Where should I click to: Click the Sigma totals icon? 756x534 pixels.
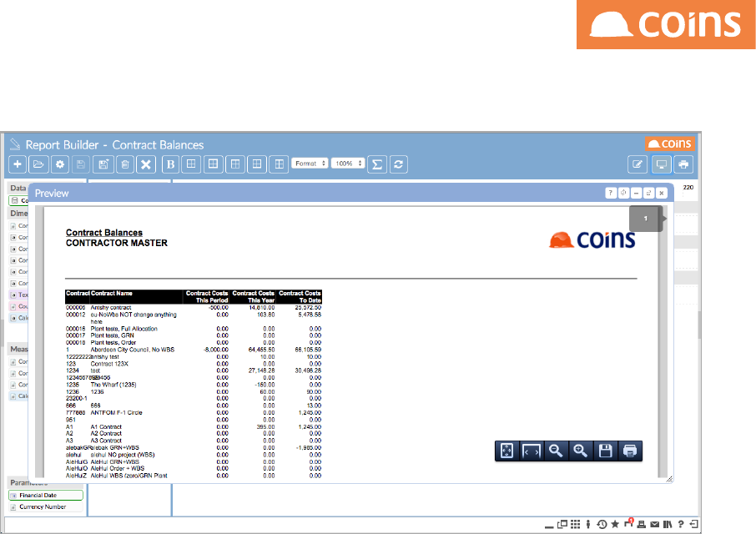pyautogui.click(x=377, y=164)
